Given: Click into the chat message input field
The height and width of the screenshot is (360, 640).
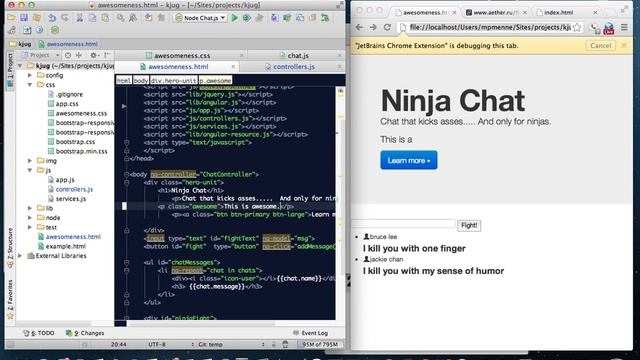Looking at the screenshot, I should coord(404,224).
